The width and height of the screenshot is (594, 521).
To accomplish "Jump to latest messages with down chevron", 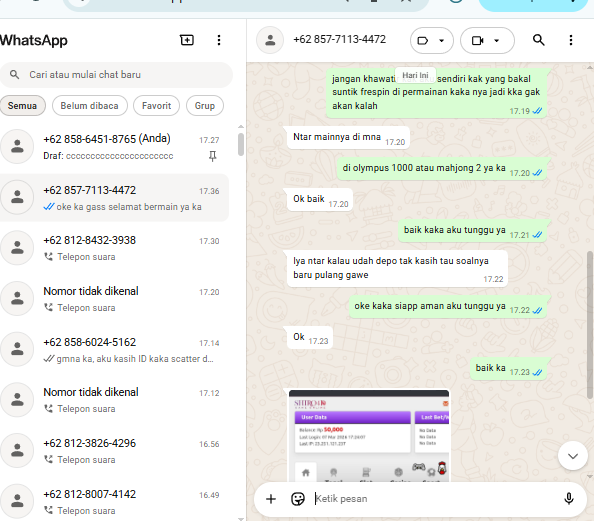I will [x=572, y=456].
